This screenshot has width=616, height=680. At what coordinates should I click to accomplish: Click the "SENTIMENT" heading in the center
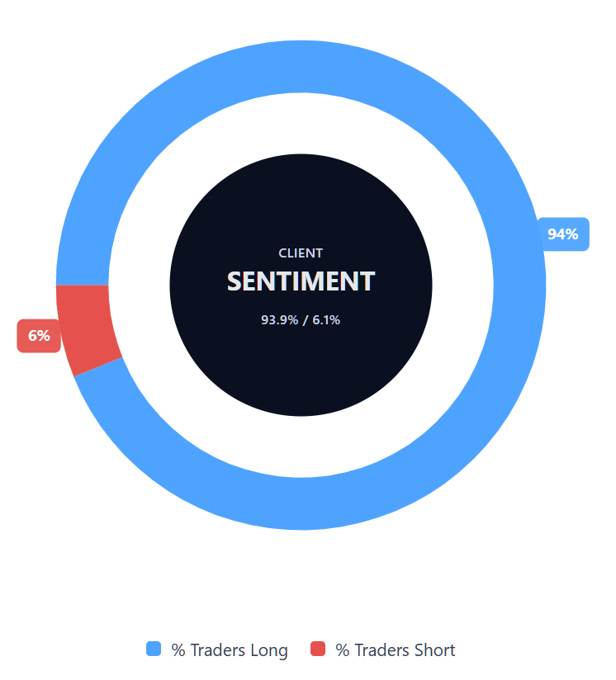(301, 281)
